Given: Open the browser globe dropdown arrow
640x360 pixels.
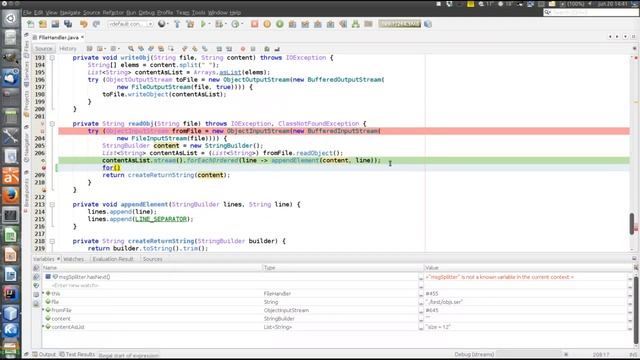Looking at the screenshot, I should [169, 24].
